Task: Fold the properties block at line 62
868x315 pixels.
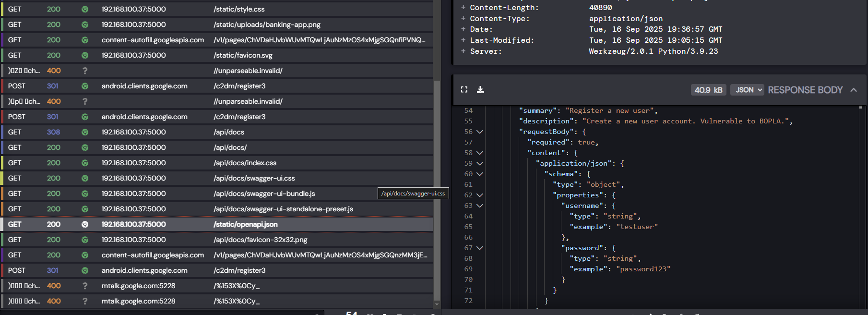Action: [480, 195]
